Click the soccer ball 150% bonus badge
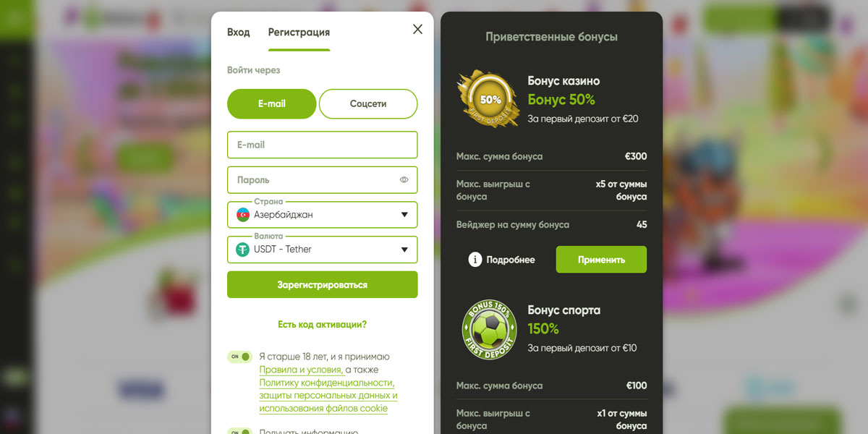 (x=488, y=329)
